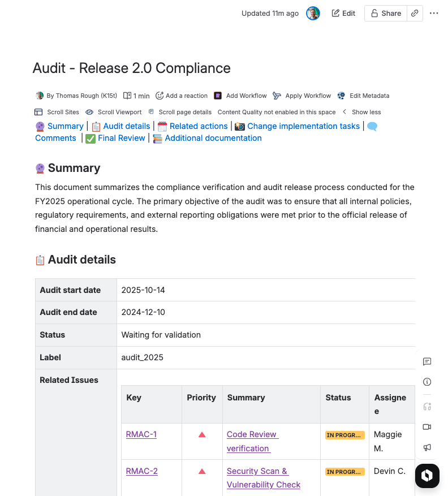
Task: Open the RMAC-1 issue link
Action: coord(141,434)
